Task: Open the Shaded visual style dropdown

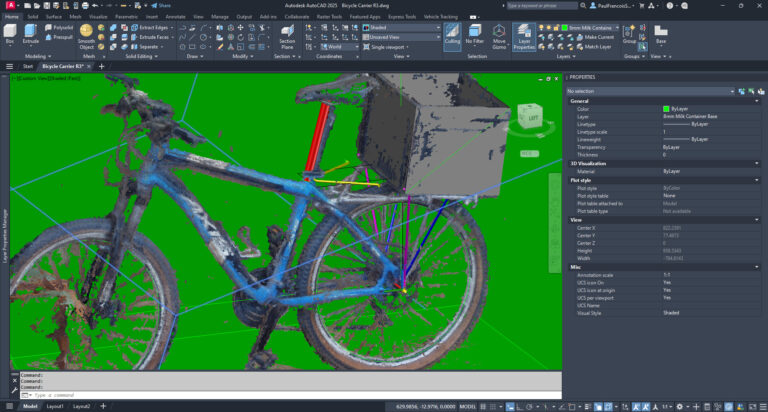Action: (x=401, y=28)
